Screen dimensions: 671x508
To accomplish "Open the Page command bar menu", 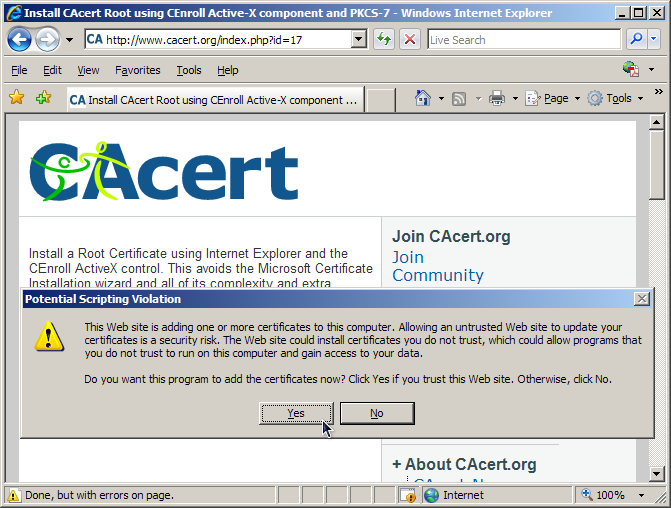I will (553, 98).
